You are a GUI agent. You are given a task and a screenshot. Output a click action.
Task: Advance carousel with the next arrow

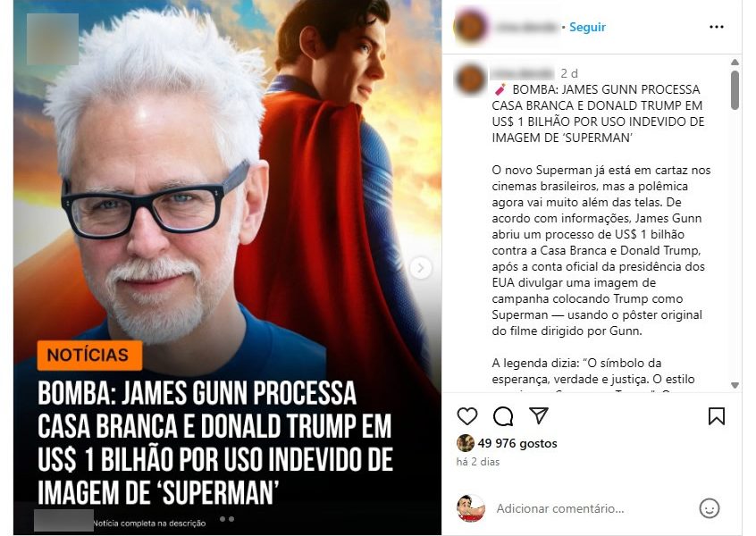click(x=420, y=268)
